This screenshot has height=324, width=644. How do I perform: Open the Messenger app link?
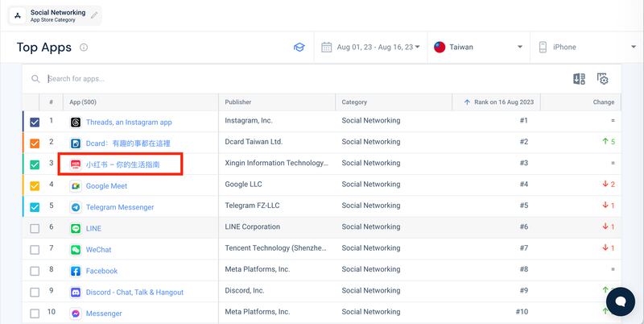click(104, 314)
